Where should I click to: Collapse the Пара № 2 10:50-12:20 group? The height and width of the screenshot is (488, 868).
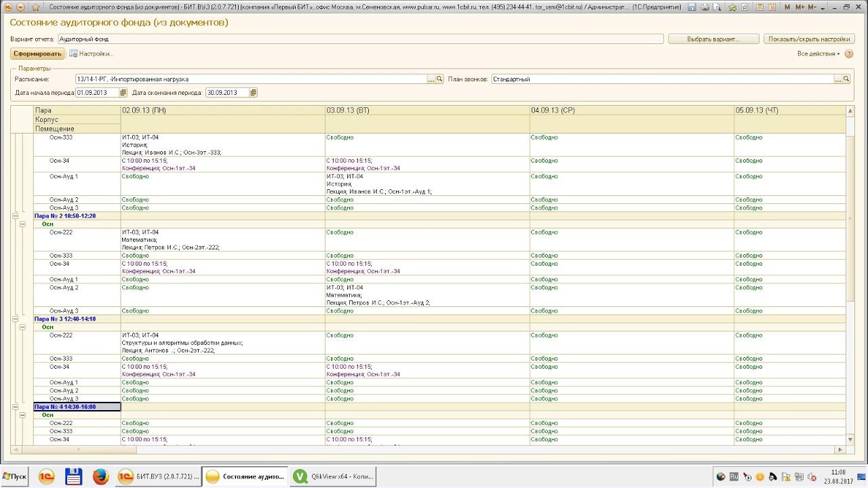point(15,216)
